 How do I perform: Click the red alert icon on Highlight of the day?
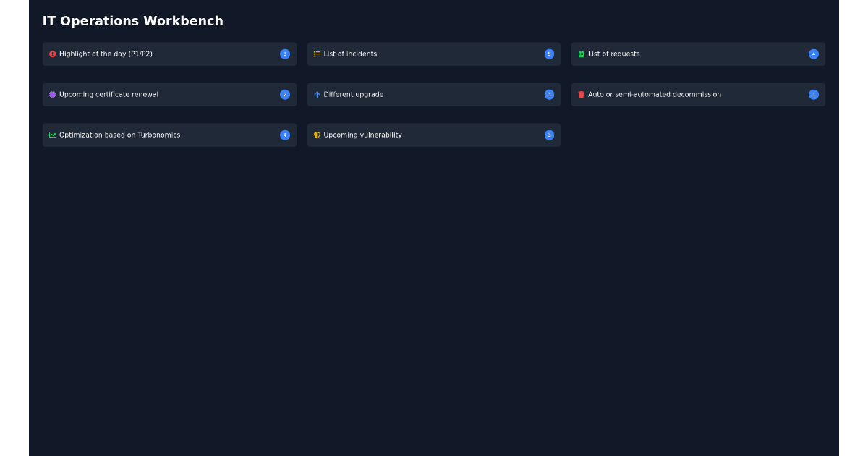point(51,54)
